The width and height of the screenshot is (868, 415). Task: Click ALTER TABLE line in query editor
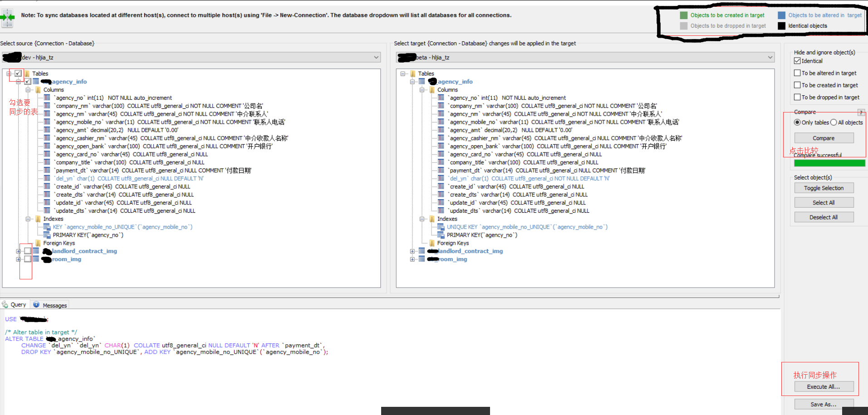point(50,339)
